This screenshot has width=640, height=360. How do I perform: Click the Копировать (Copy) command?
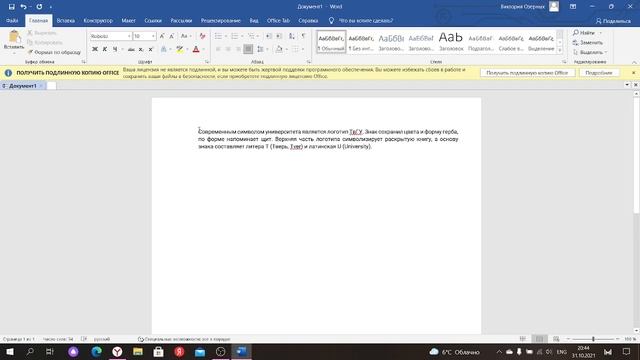coord(45,42)
